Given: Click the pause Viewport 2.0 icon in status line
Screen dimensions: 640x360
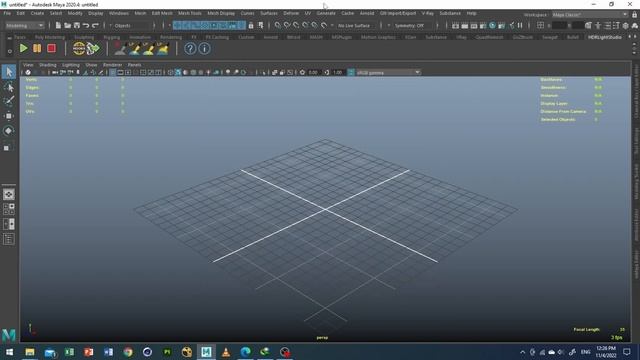Looking at the screenshot, I should pyautogui.click(x=520, y=25).
